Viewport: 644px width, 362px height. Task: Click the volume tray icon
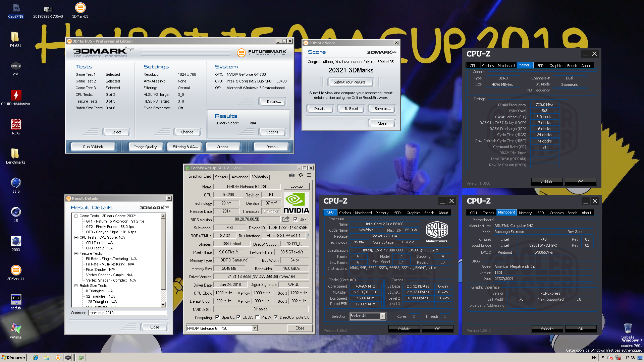(610, 358)
